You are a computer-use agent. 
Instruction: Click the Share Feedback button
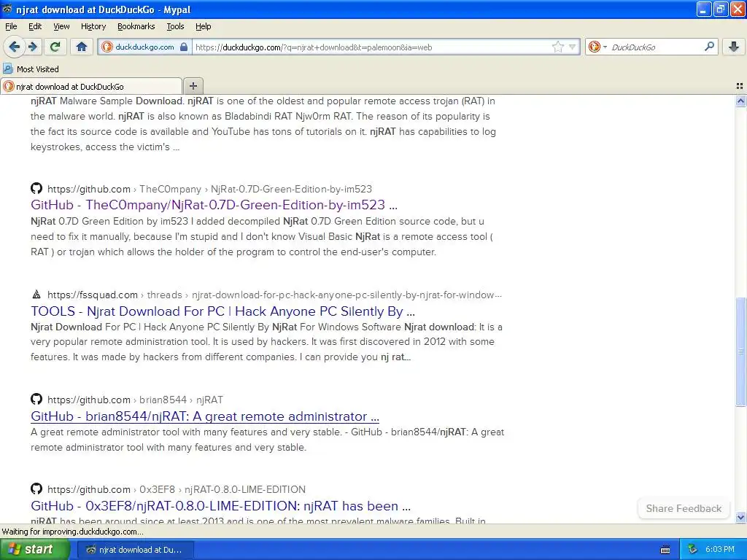[684, 508]
